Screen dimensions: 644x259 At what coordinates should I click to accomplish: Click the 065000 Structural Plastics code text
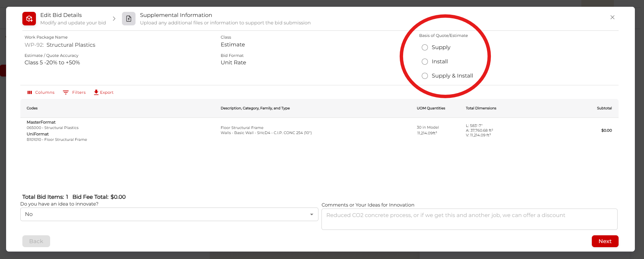point(53,128)
